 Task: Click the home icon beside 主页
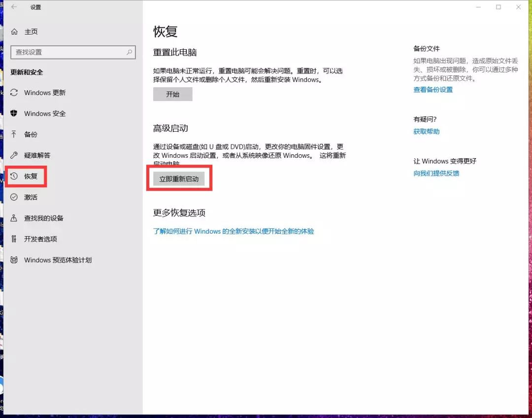[14, 32]
